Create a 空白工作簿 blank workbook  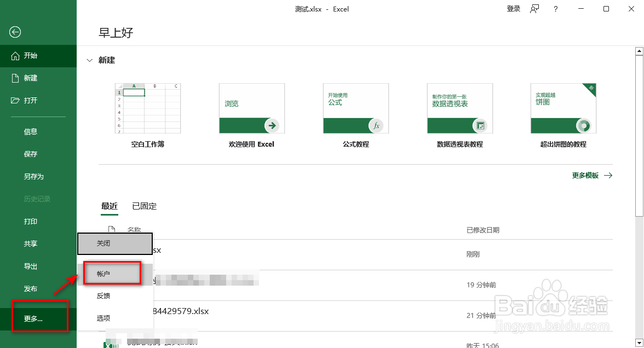click(x=148, y=115)
